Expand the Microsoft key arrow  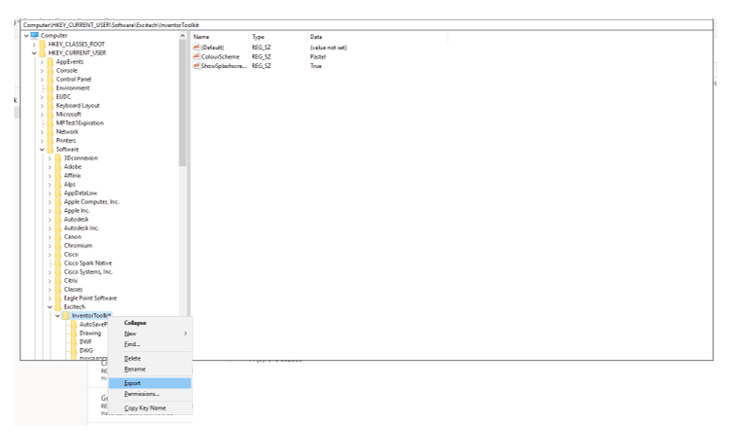pos(42,114)
